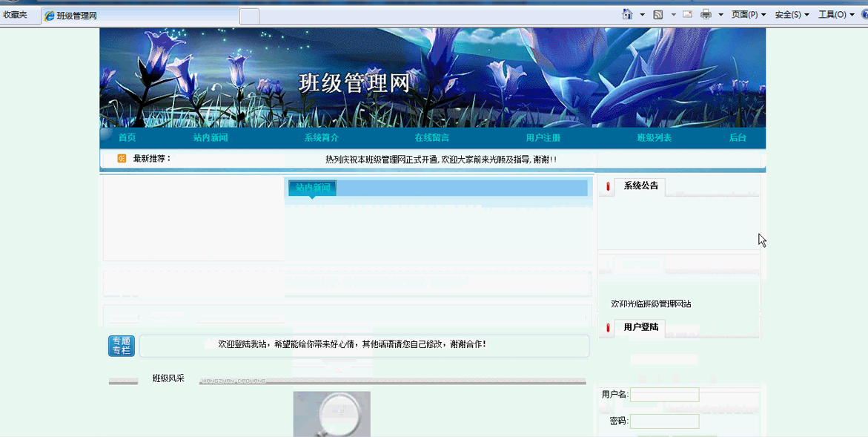Image resolution: width=868 pixels, height=437 pixels.
Task: Click the scrolling 热烈庆祝本班级管理网正式开通 announcement
Action: click(x=440, y=160)
